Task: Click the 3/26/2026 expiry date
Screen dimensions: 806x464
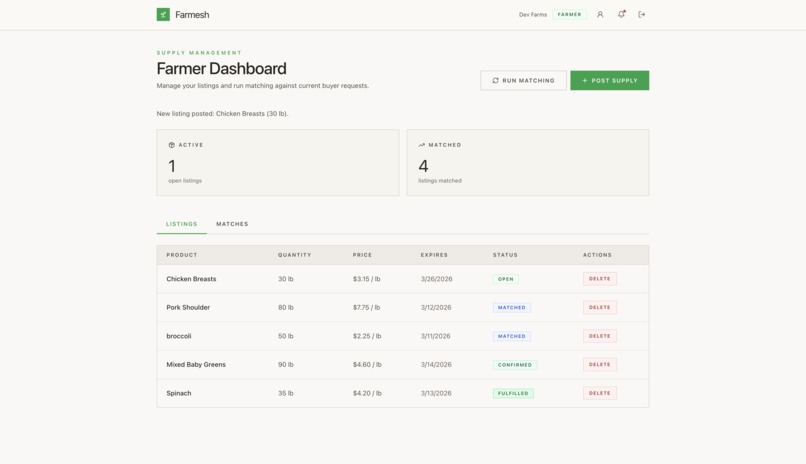Action: (x=436, y=279)
